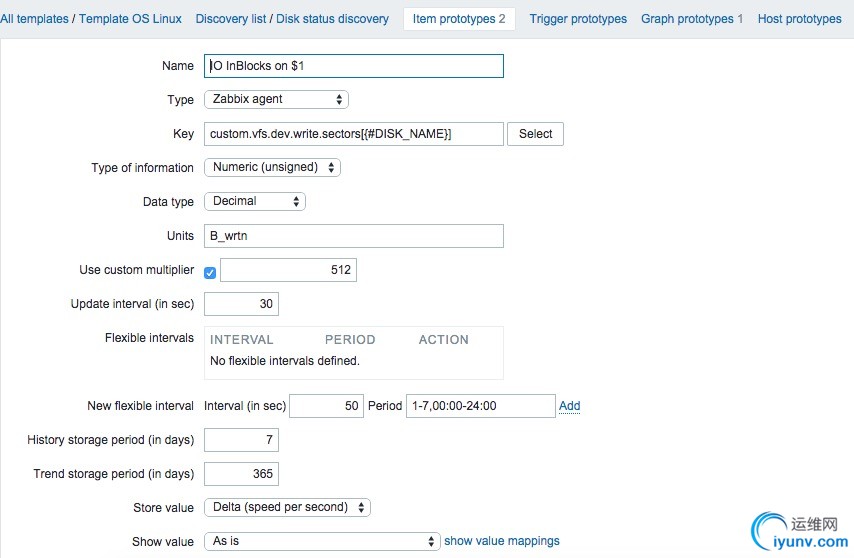Open the Disk status discovery link
Image resolution: width=854 pixels, height=558 pixels.
(x=333, y=19)
